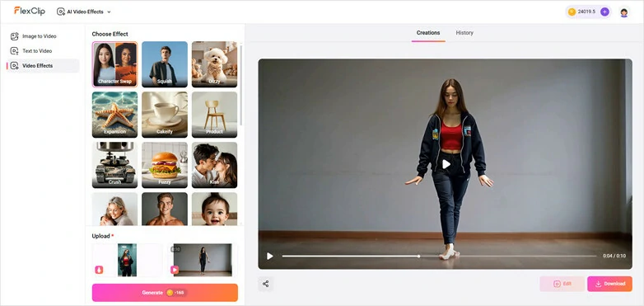
Task: Choose the muscular man effect thumbnail
Action: click(x=165, y=209)
